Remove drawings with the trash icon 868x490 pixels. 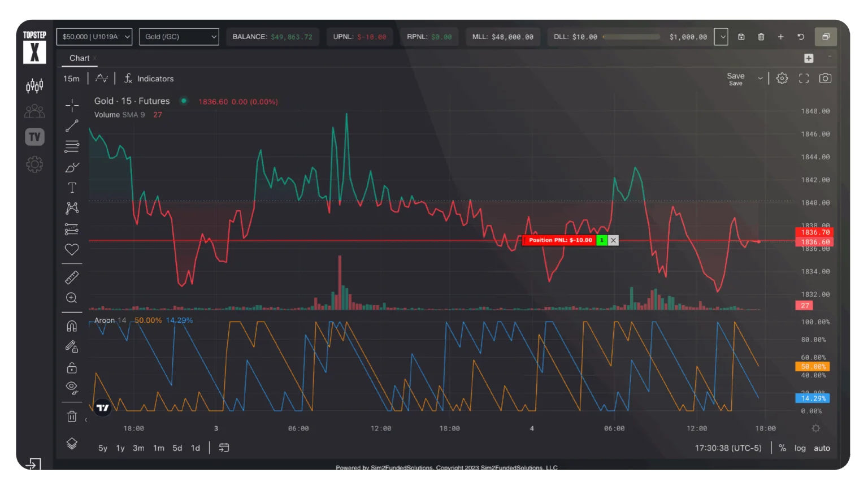click(x=72, y=417)
